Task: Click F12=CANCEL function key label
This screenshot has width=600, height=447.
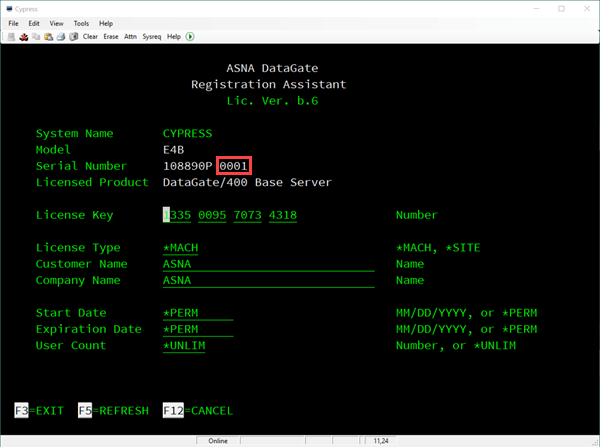Action: point(198,411)
